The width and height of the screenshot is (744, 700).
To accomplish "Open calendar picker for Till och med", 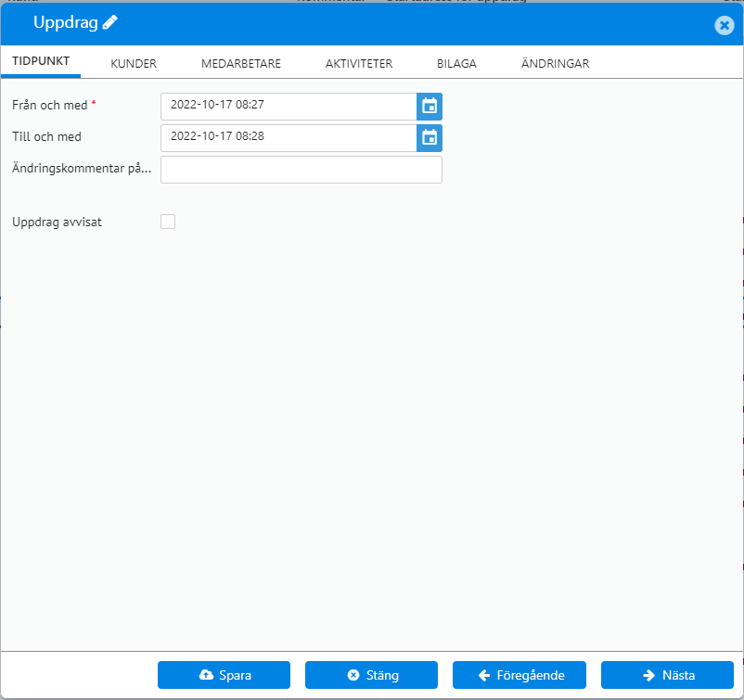I will point(430,138).
